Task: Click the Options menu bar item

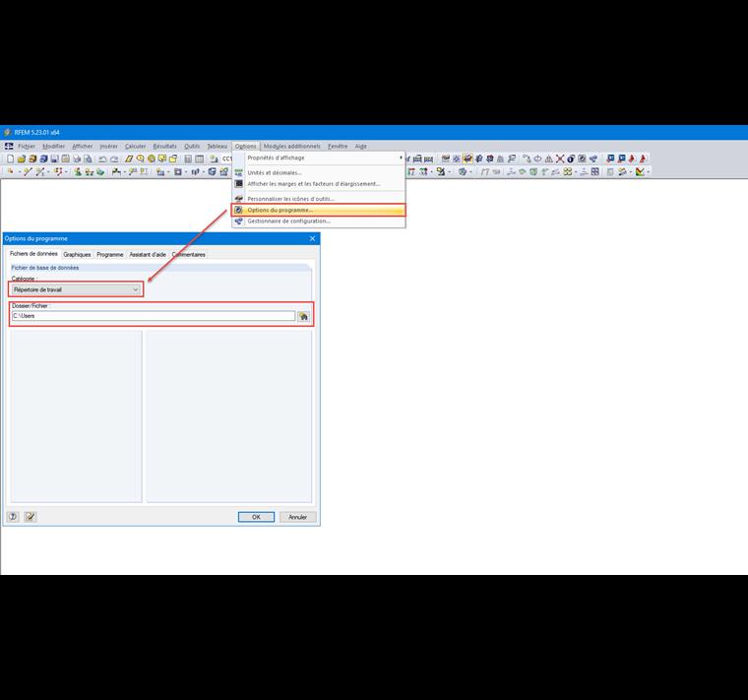Action: point(246,147)
